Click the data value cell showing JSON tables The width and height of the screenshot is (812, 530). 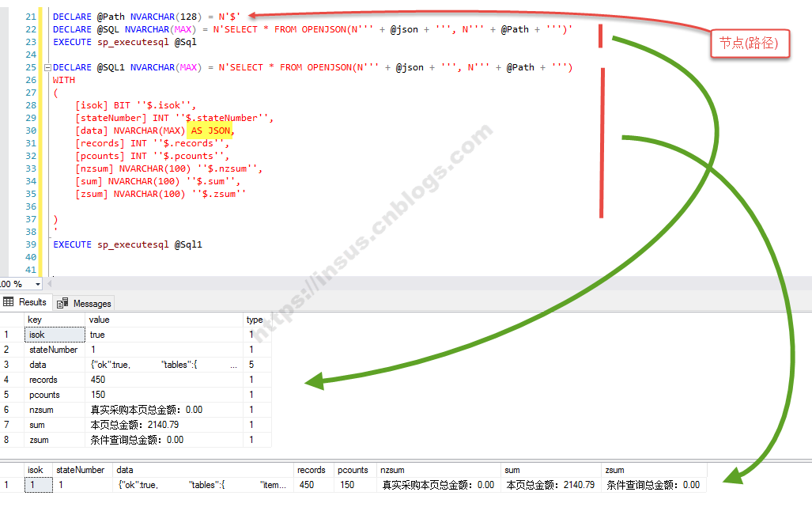tap(164, 365)
